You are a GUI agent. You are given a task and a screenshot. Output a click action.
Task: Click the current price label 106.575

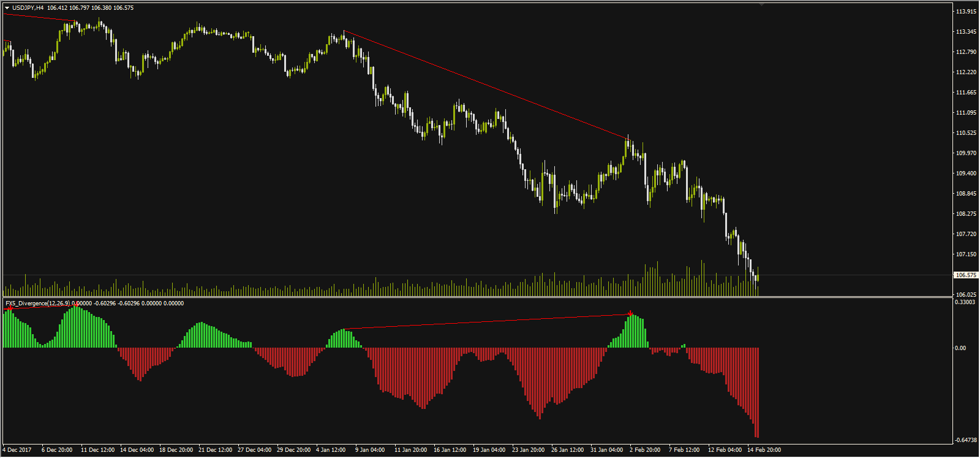pyautogui.click(x=965, y=275)
